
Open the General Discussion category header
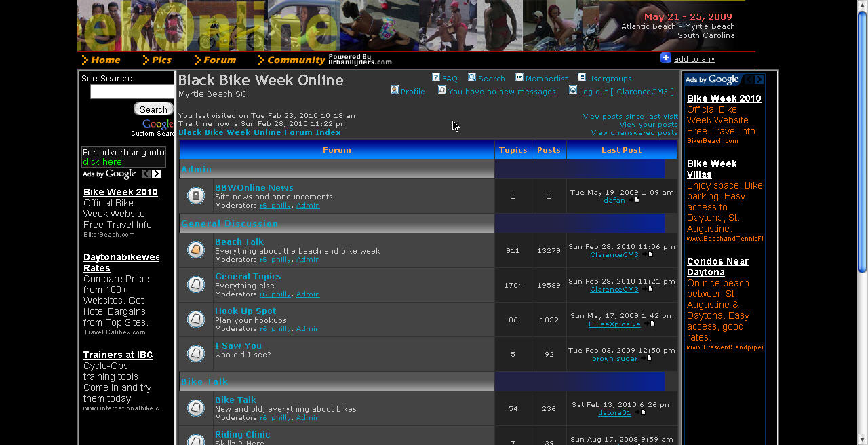[230, 223]
